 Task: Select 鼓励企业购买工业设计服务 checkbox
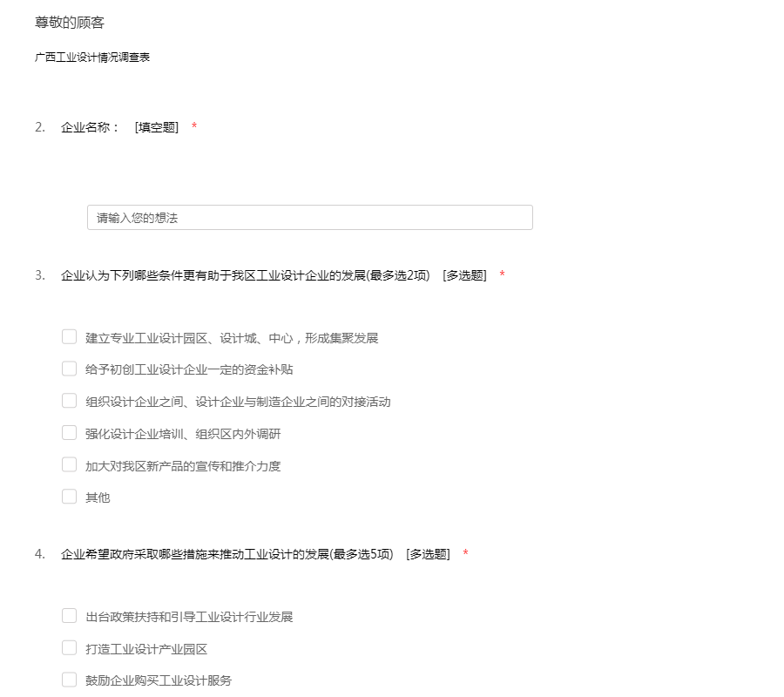[69, 680]
